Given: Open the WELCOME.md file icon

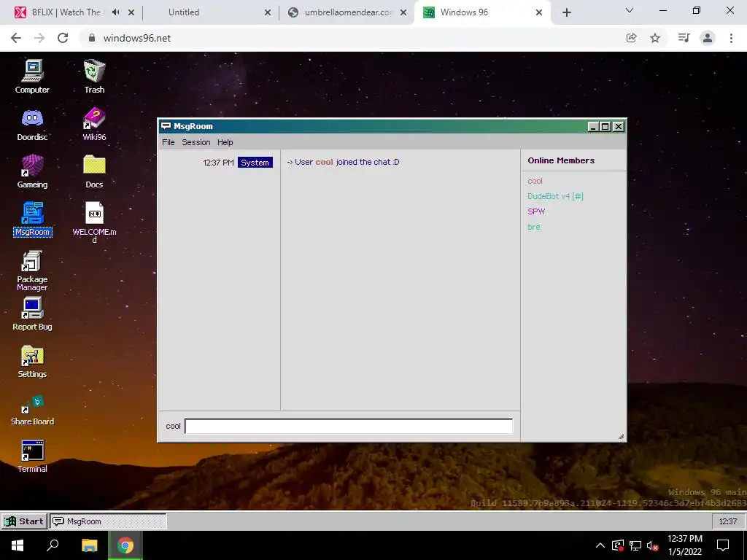Looking at the screenshot, I should point(94,222).
